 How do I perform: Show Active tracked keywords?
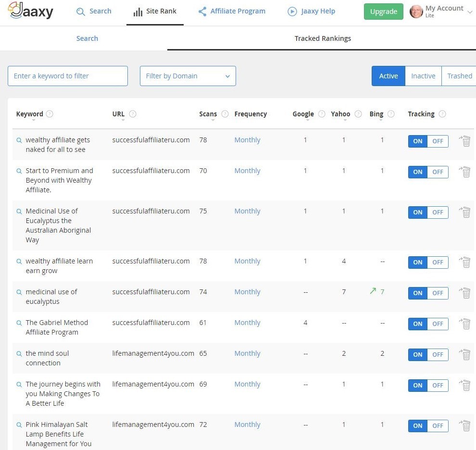[x=388, y=76]
